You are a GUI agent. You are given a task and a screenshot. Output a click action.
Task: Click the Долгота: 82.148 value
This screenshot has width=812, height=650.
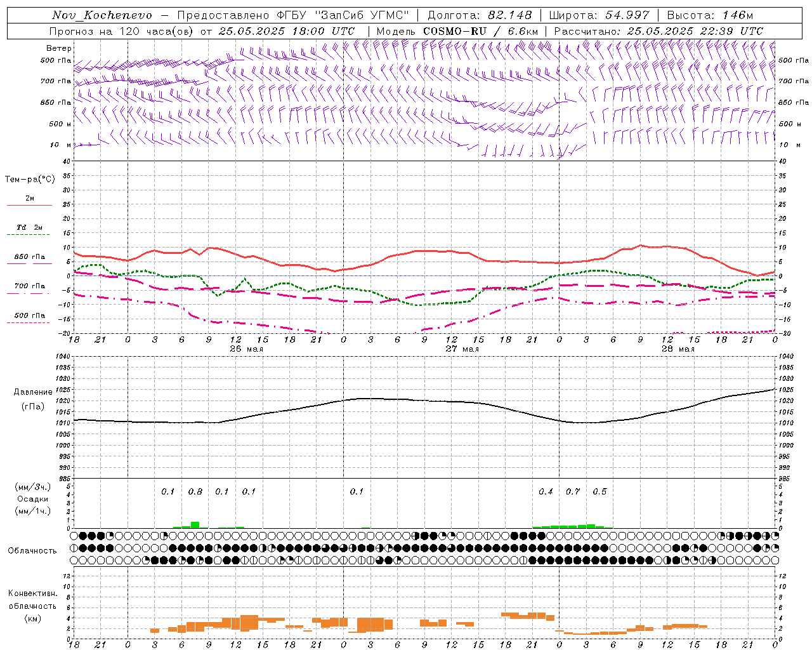click(x=480, y=15)
